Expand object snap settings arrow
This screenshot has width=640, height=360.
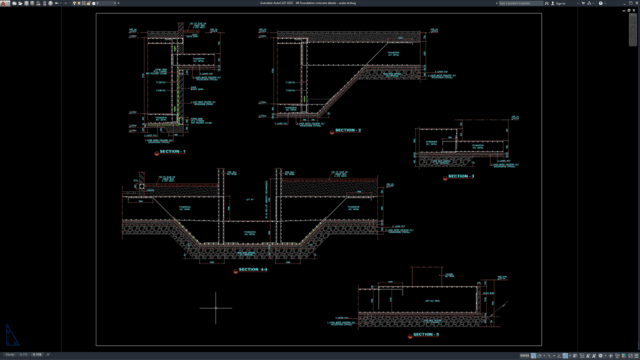pos(570,356)
